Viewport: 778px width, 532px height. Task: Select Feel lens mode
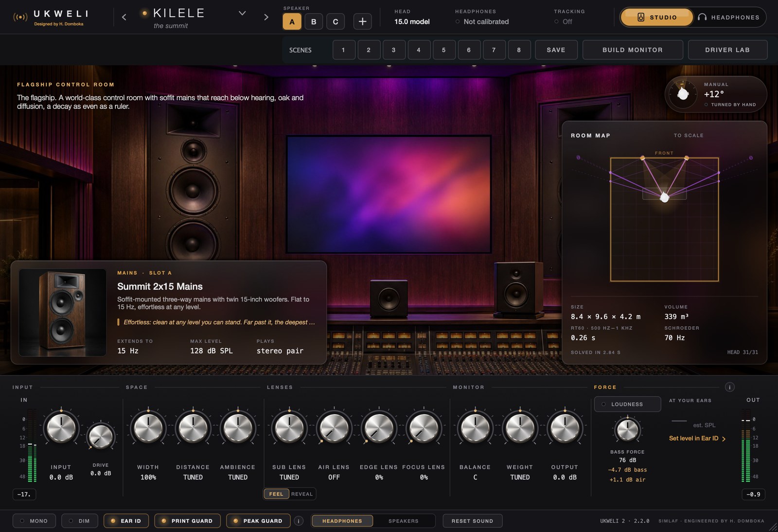[x=276, y=494]
